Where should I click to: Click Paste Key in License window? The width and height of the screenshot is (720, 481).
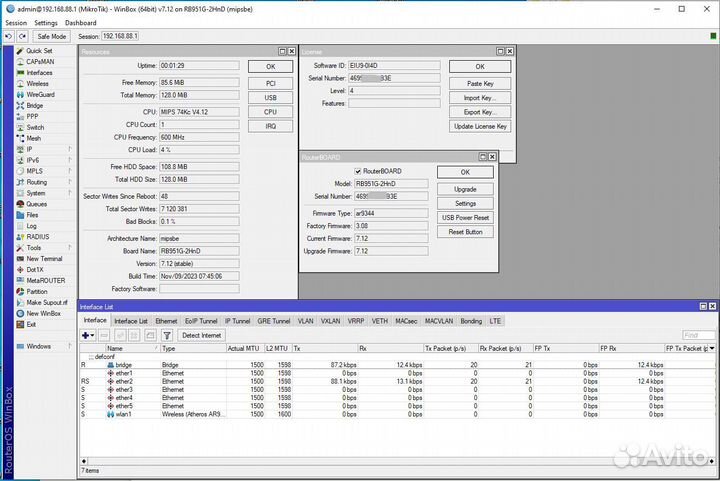[480, 84]
